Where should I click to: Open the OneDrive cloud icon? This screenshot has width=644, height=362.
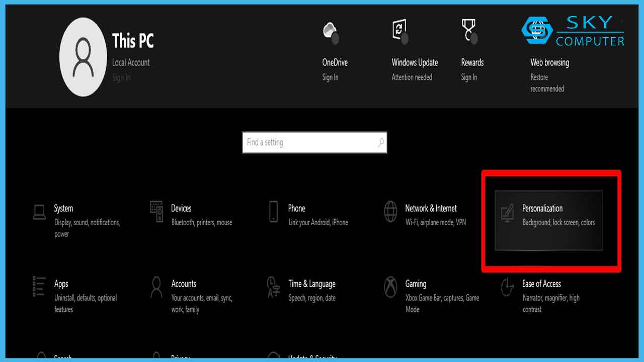(331, 33)
